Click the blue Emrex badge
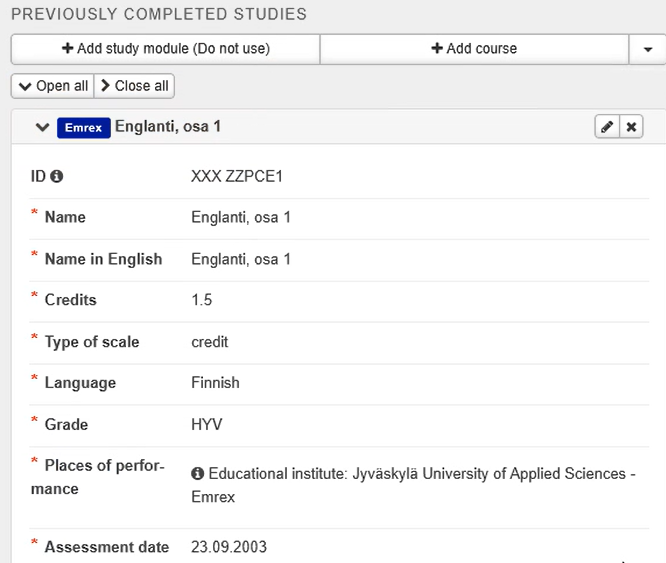The image size is (666, 563). [83, 128]
